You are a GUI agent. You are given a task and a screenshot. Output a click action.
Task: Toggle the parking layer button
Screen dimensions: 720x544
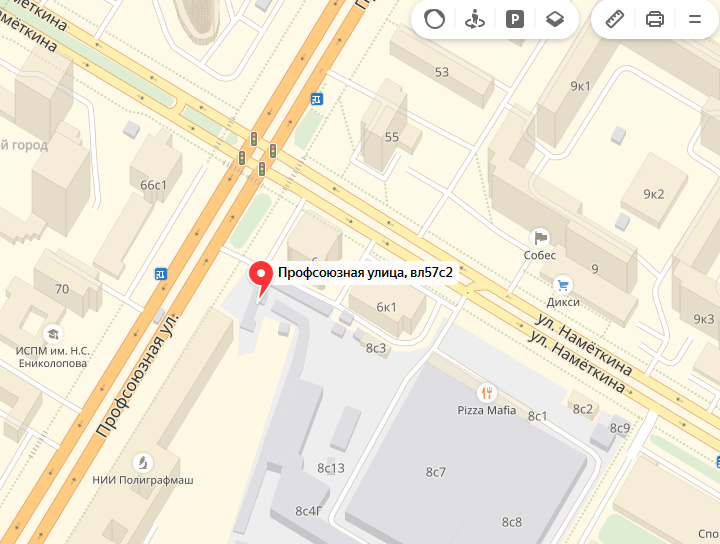tap(515, 19)
